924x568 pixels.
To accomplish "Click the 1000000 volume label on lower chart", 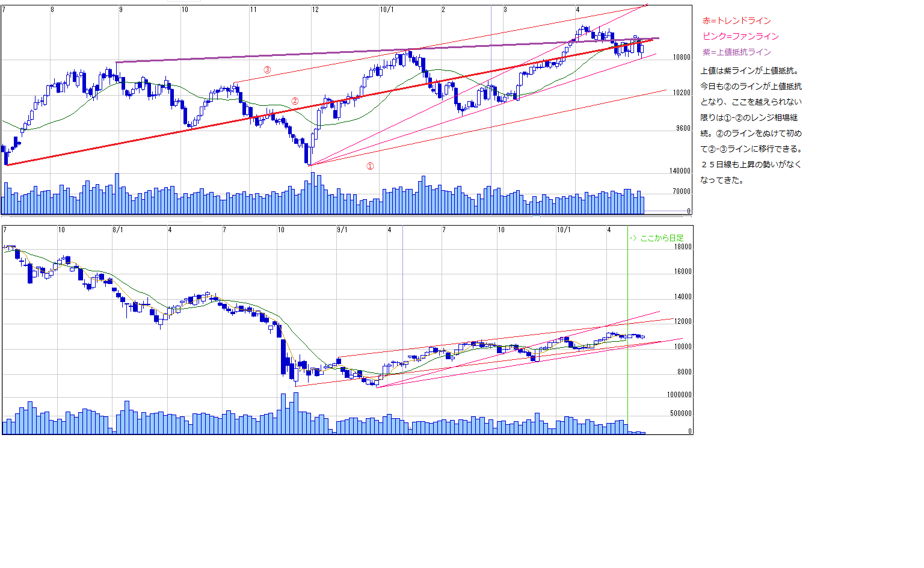I will [679, 395].
